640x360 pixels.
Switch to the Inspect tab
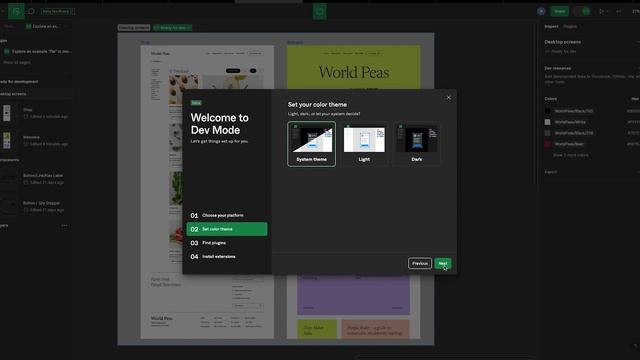551,27
